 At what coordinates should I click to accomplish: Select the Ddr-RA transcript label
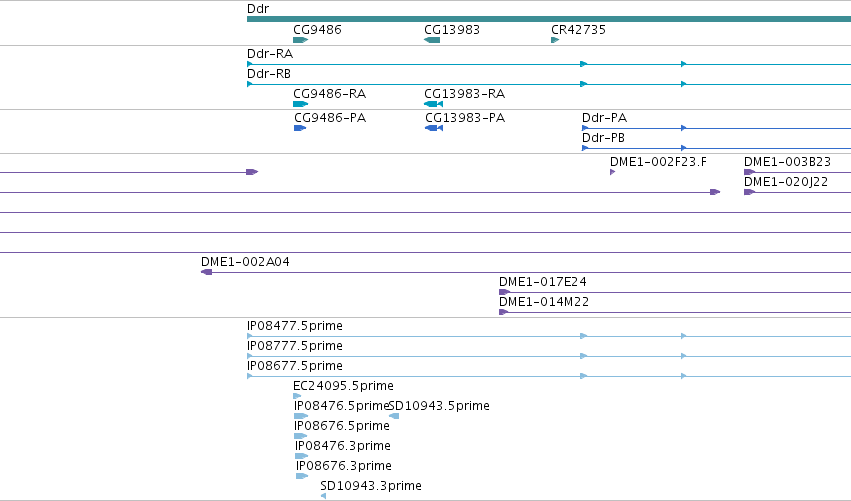[x=270, y=54]
